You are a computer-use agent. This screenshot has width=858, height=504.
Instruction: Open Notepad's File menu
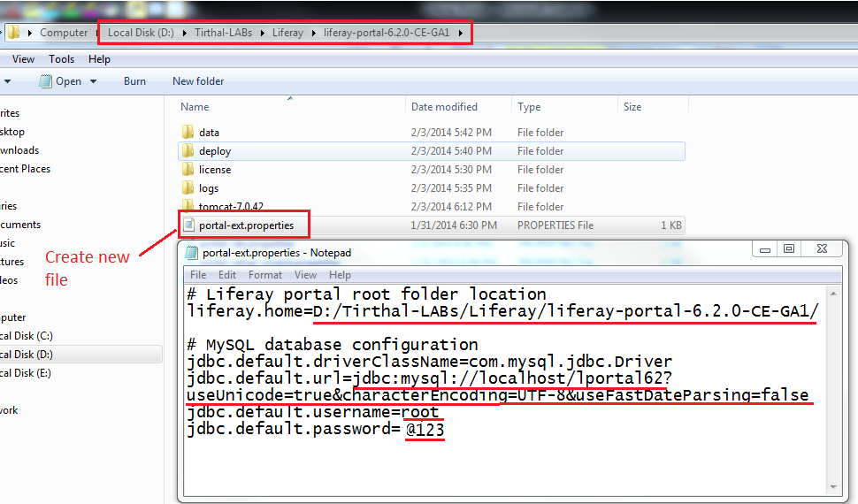(x=198, y=275)
